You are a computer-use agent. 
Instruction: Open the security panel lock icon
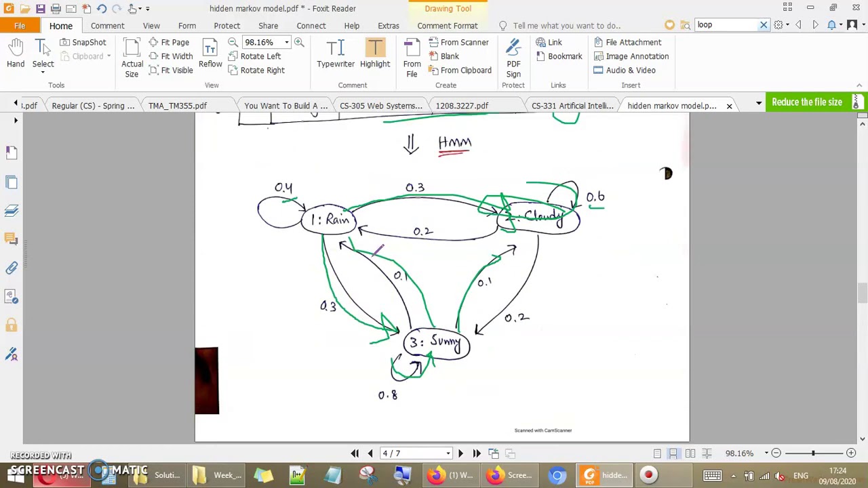[x=12, y=325]
